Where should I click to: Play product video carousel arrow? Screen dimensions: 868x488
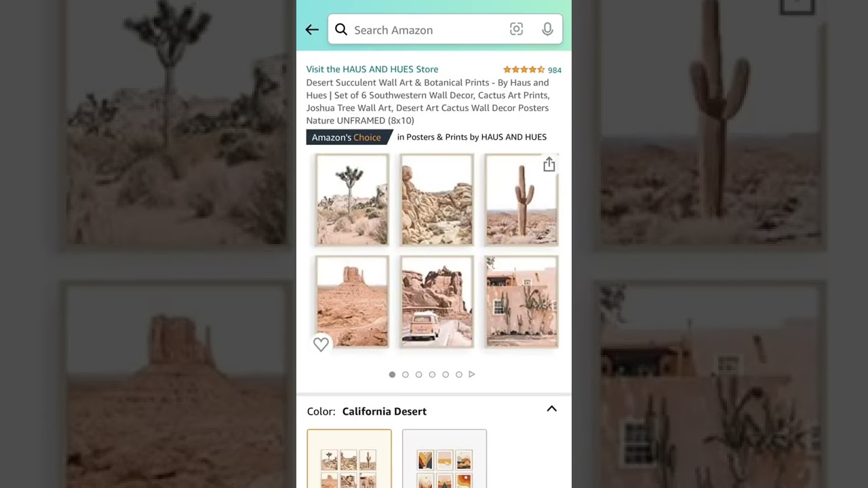coord(472,374)
